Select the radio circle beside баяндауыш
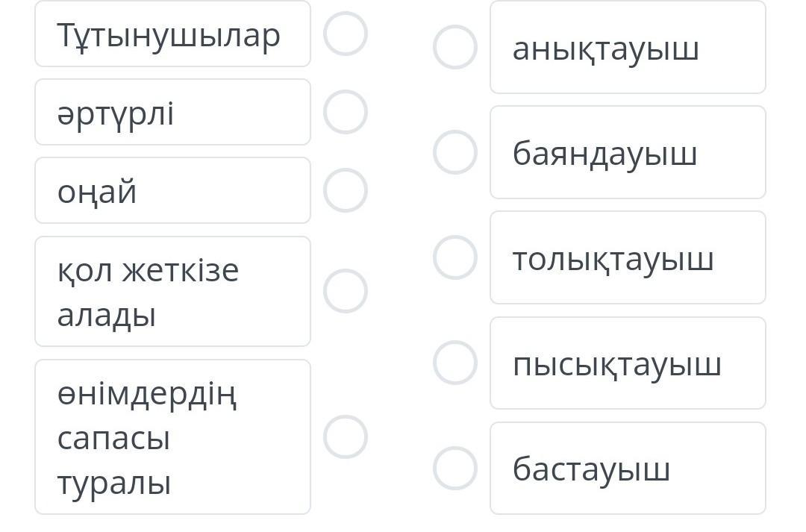This screenshot has height=532, width=806. pyautogui.click(x=455, y=152)
